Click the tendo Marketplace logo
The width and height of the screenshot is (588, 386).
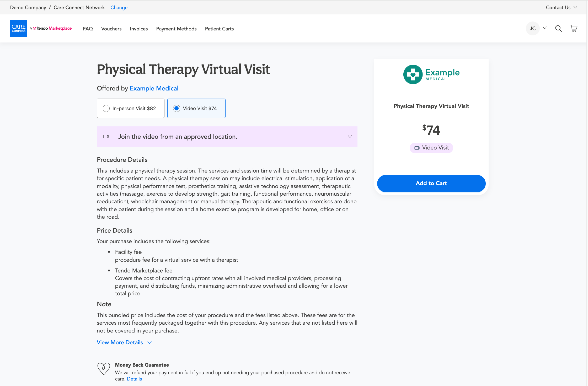tap(51, 28)
